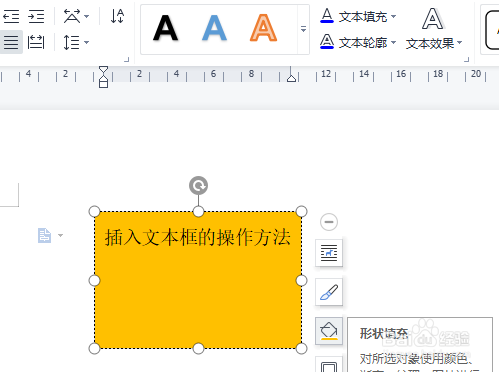Open the 文本轮廓 dropdown arrow
The height and width of the screenshot is (372, 499).
(x=393, y=42)
